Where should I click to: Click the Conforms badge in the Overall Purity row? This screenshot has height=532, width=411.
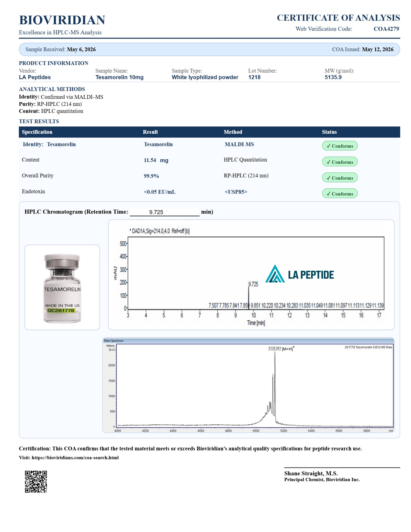(340, 177)
